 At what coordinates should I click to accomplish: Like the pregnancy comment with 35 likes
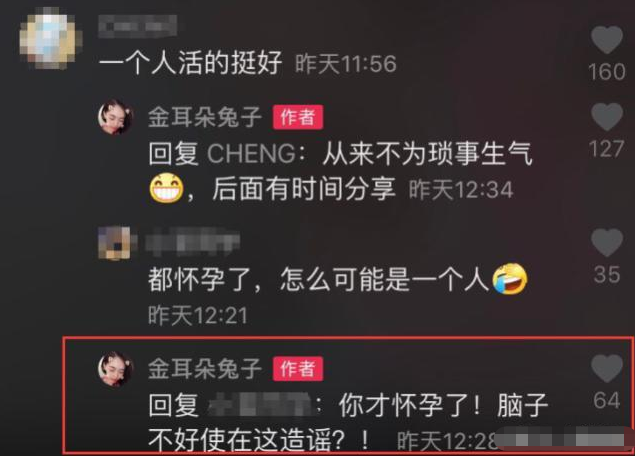(606, 242)
